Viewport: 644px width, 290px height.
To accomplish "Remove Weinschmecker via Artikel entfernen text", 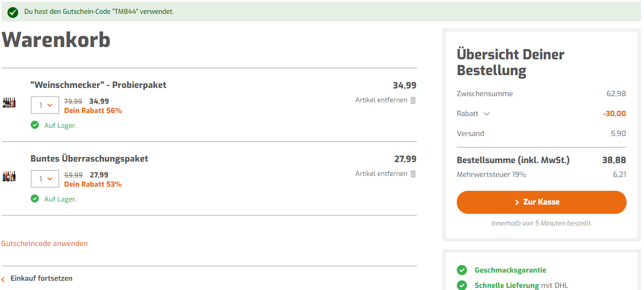I will 381,100.
